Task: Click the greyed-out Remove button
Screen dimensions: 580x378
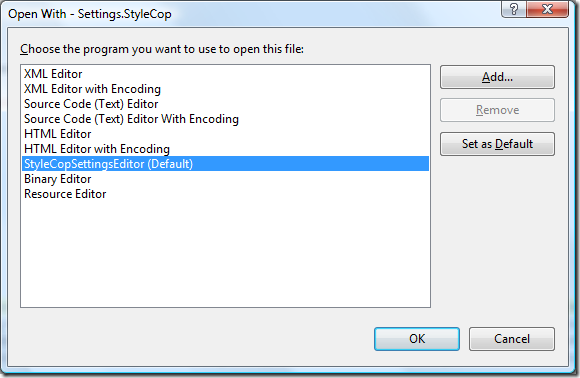Action: coord(497,110)
